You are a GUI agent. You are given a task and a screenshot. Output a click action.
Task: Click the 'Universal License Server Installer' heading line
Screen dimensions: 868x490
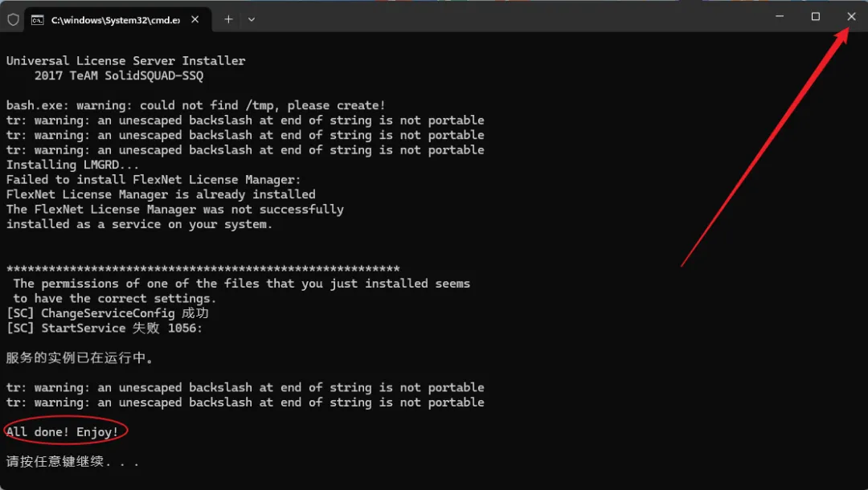(125, 61)
